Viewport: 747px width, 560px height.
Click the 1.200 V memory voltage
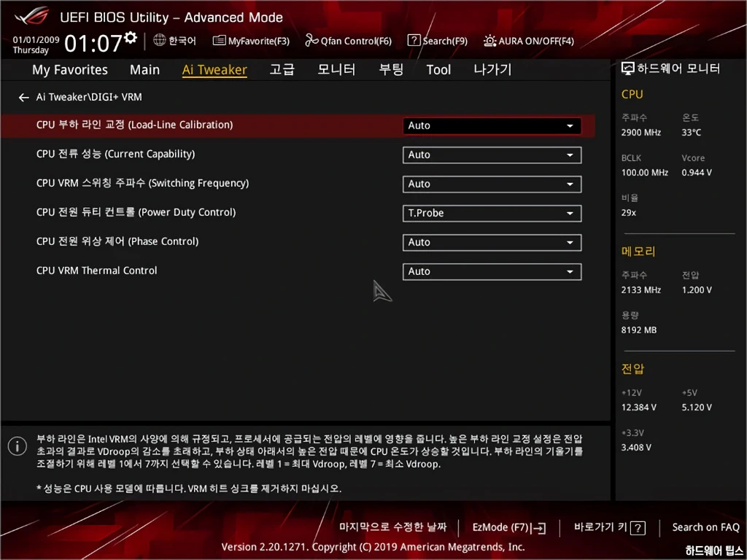click(x=697, y=289)
